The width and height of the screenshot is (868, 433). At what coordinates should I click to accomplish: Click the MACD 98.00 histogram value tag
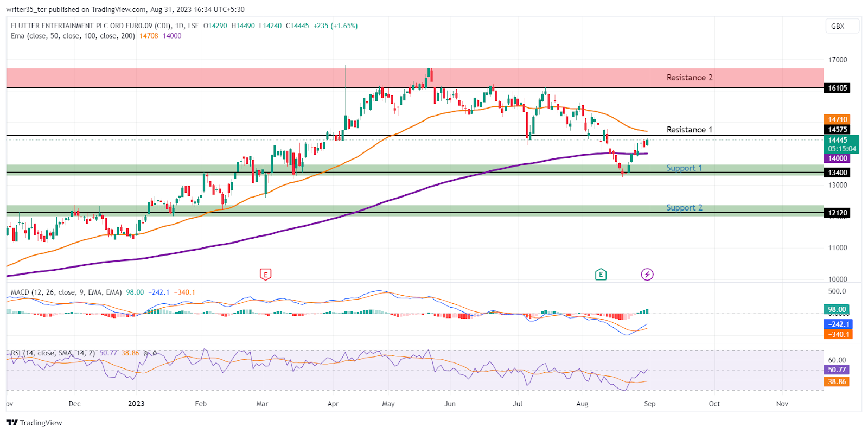coord(837,309)
